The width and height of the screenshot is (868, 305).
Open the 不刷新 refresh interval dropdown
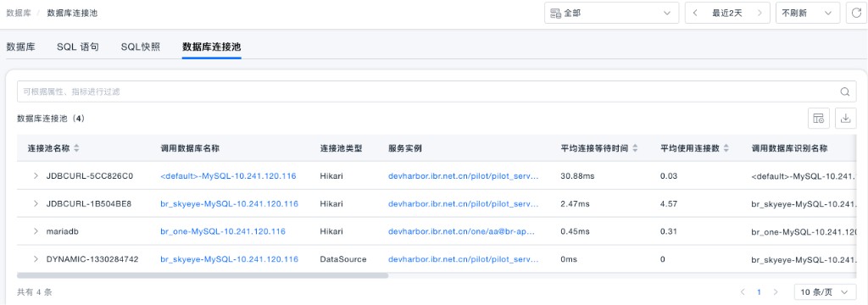(808, 13)
